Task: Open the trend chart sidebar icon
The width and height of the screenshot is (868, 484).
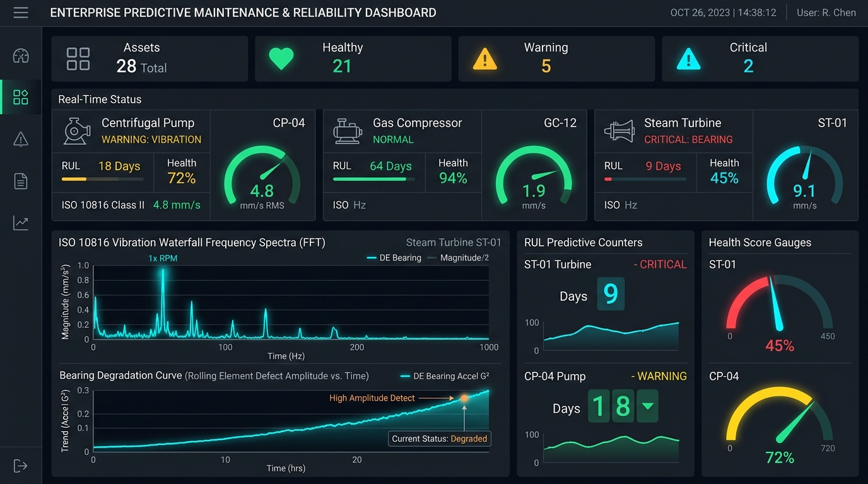Action: point(21,223)
